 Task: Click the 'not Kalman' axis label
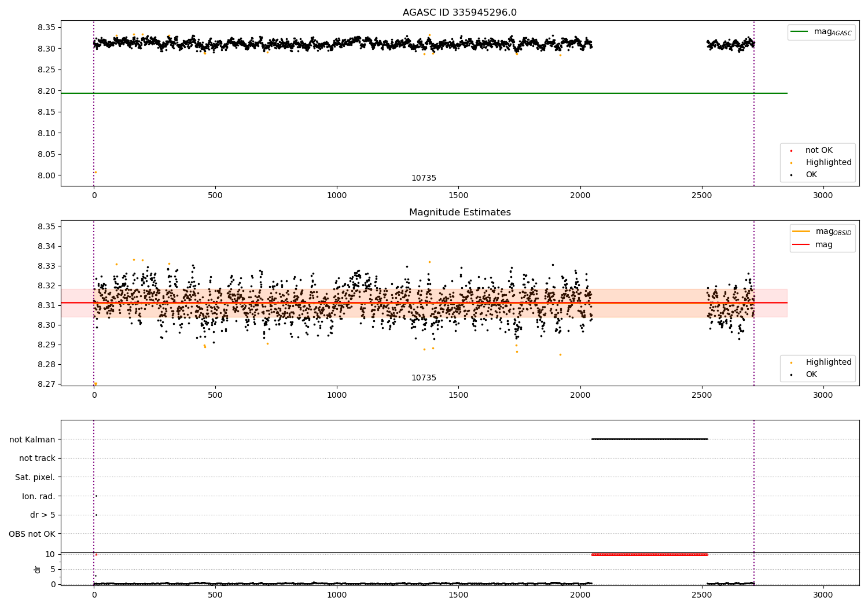click(x=32, y=439)
